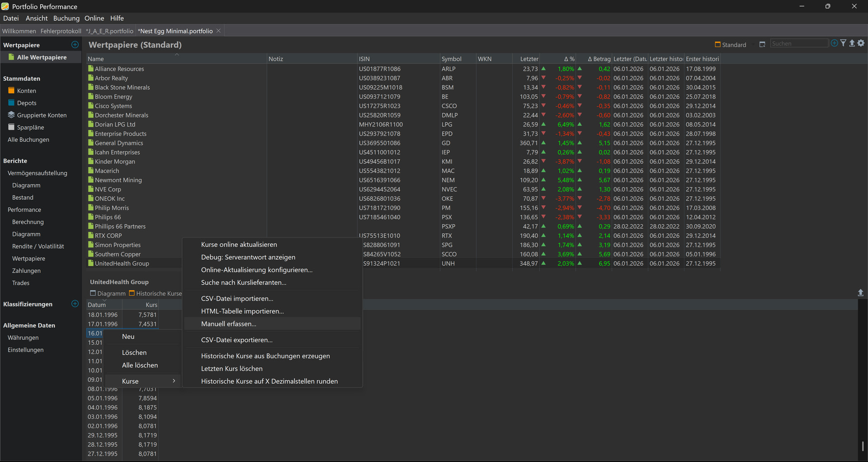Add new classification with Klassifizierungen plus icon

point(75,304)
